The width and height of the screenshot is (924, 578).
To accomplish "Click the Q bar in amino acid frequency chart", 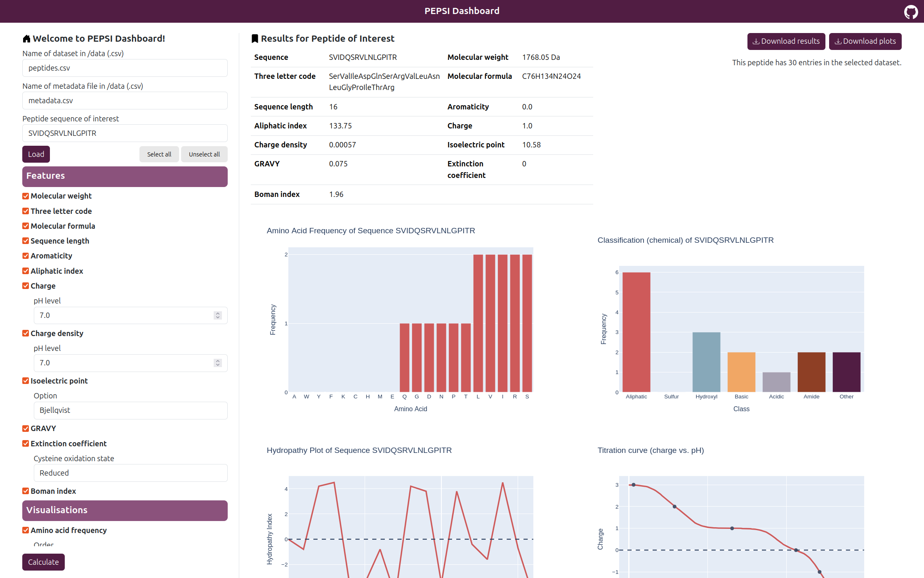I will click(x=405, y=358).
